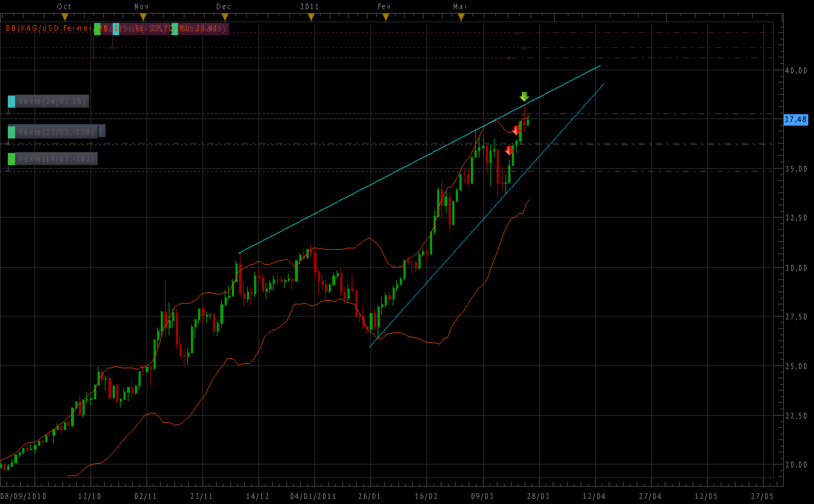
Task: Click the lower red down arrow marker
Action: pos(509,150)
